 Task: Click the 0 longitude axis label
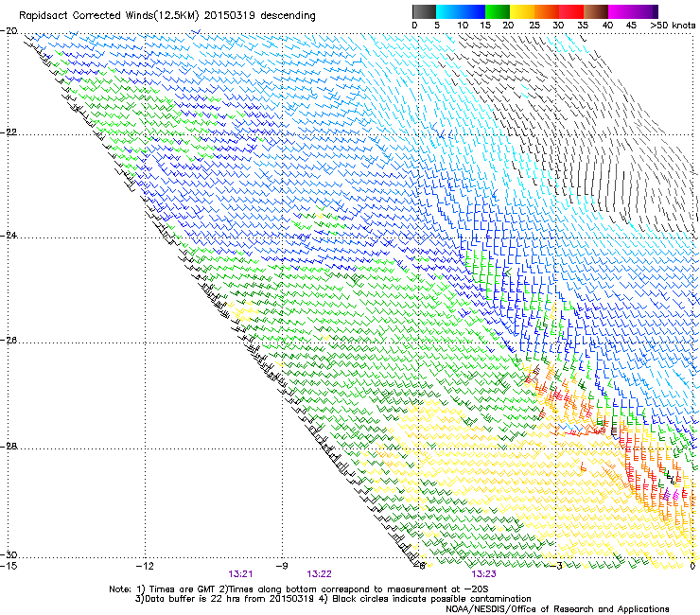click(692, 566)
